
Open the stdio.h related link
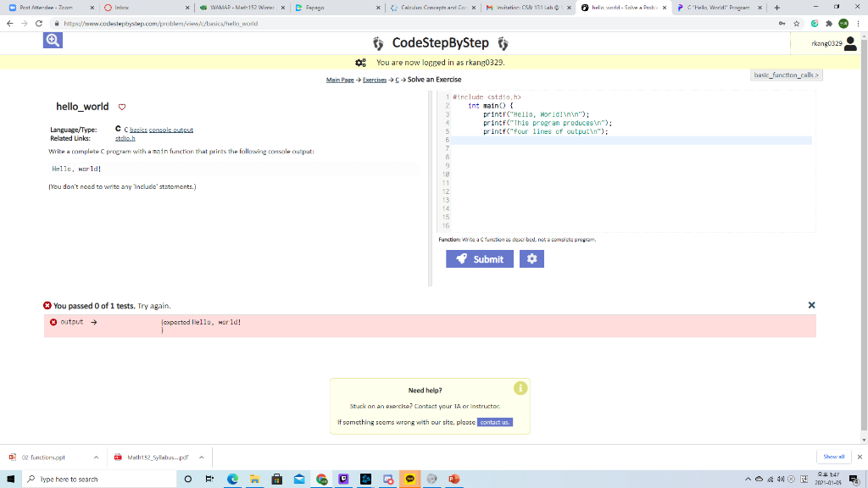(x=125, y=138)
